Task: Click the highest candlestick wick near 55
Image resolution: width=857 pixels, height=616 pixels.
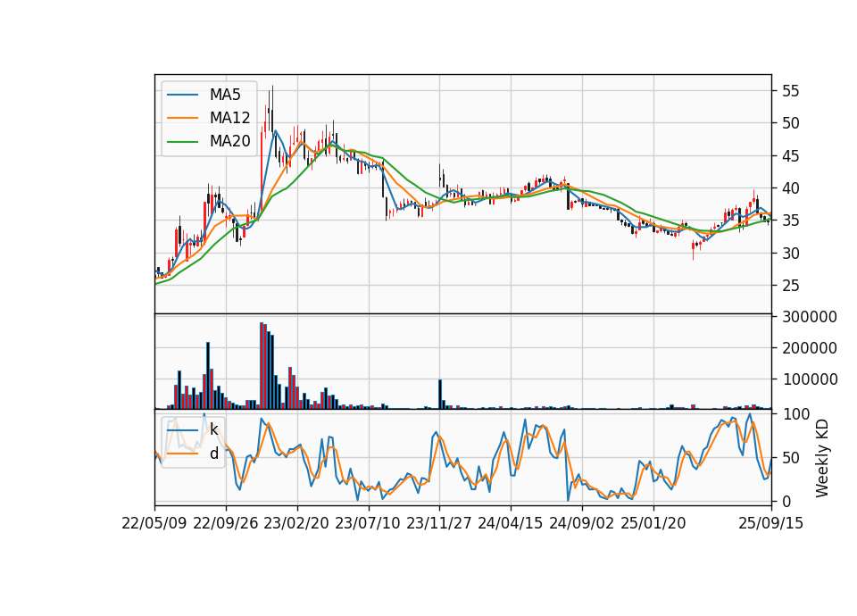Action: click(x=272, y=108)
